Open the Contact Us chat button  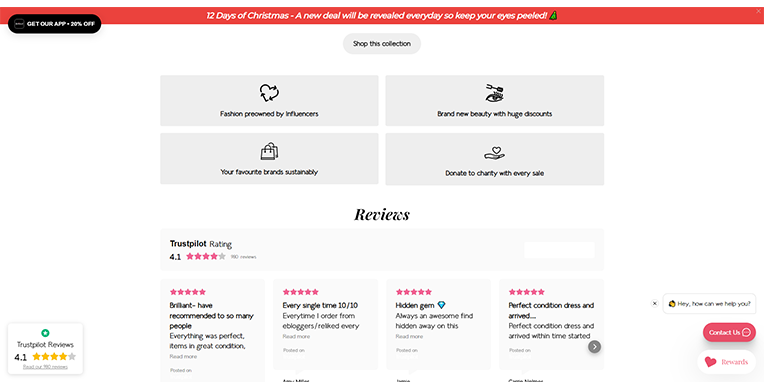click(729, 332)
